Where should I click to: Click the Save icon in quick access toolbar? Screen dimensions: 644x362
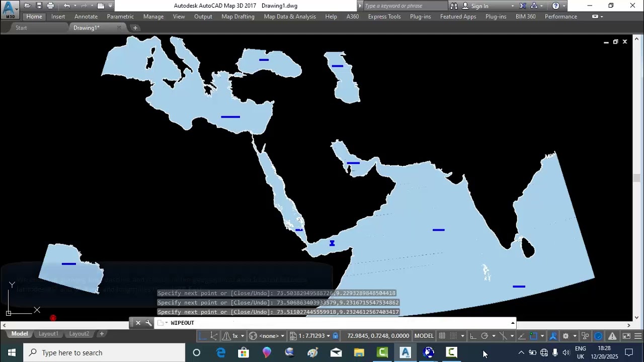pyautogui.click(x=39, y=6)
